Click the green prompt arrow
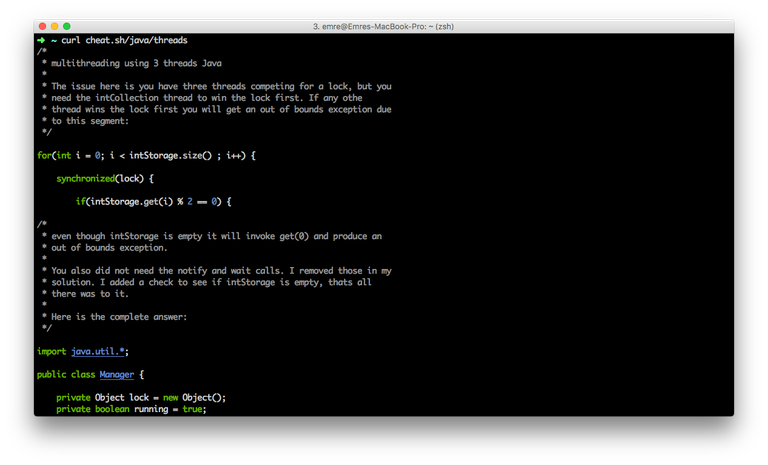 (x=40, y=40)
